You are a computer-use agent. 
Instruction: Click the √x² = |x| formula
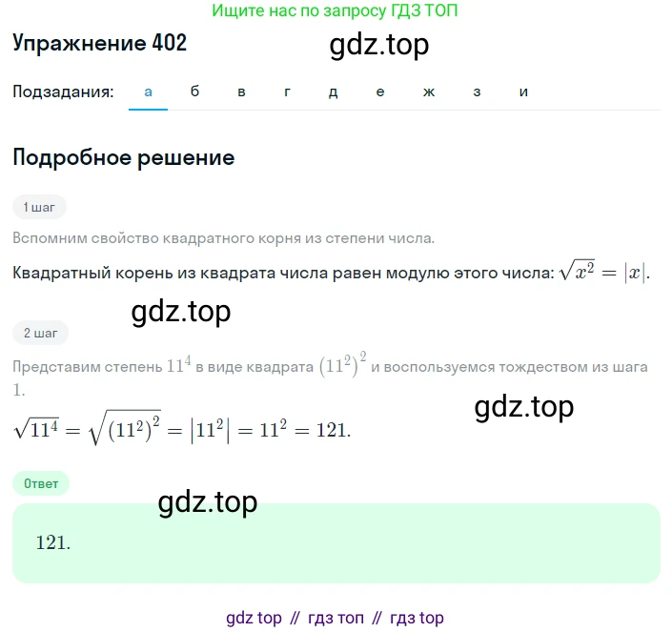pyautogui.click(x=604, y=272)
